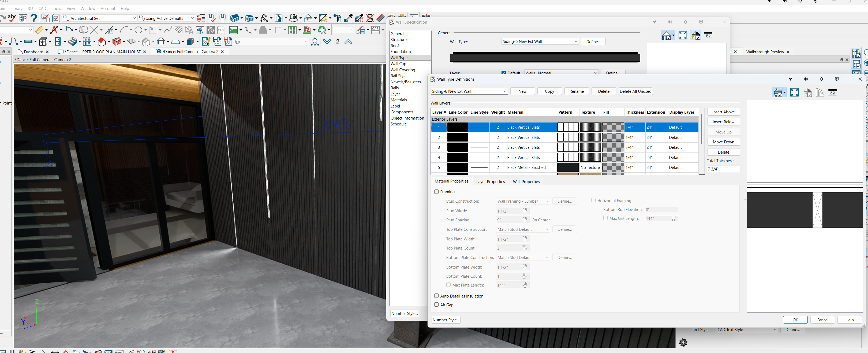
Task: Click layer 2 black line color swatch
Action: [x=457, y=137]
